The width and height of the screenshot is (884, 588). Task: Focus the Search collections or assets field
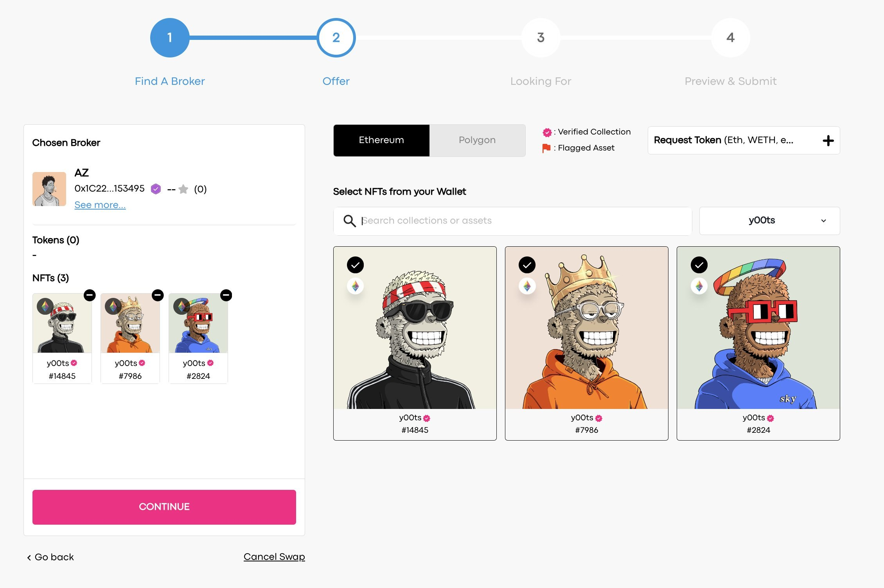point(512,221)
